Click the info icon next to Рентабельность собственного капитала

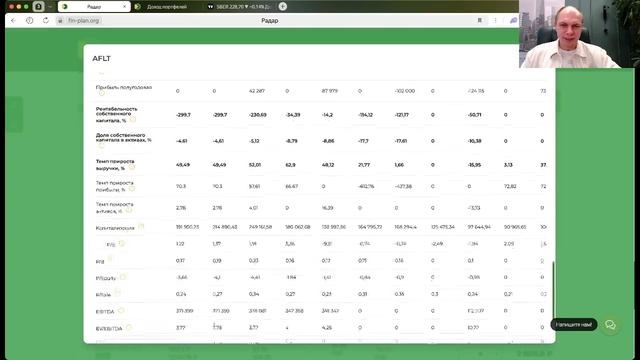click(x=133, y=120)
